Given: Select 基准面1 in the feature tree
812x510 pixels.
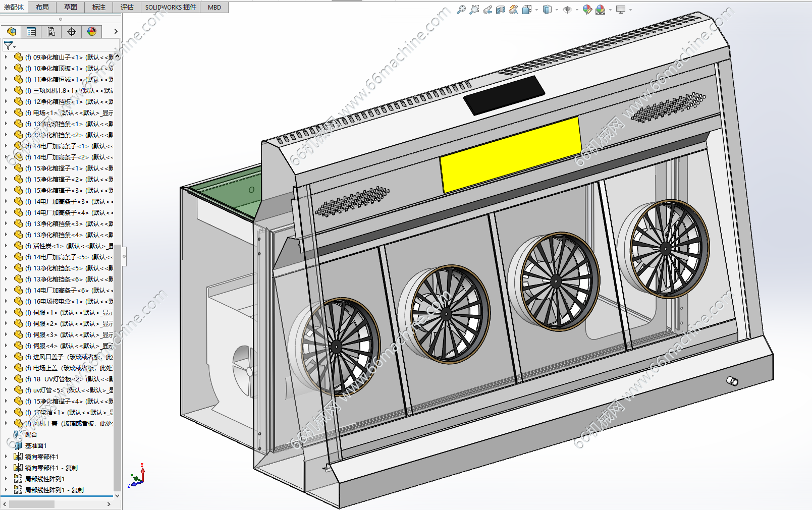Looking at the screenshot, I should [35, 446].
